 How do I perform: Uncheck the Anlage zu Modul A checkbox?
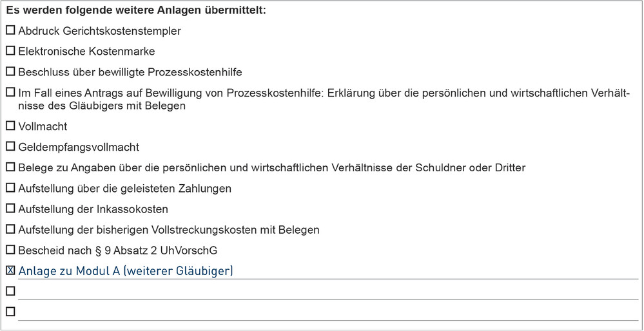point(10,270)
